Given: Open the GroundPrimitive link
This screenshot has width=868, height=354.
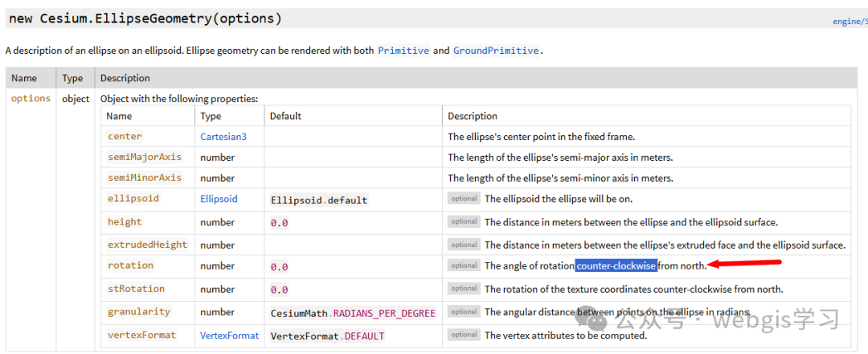Looking at the screenshot, I should (495, 51).
